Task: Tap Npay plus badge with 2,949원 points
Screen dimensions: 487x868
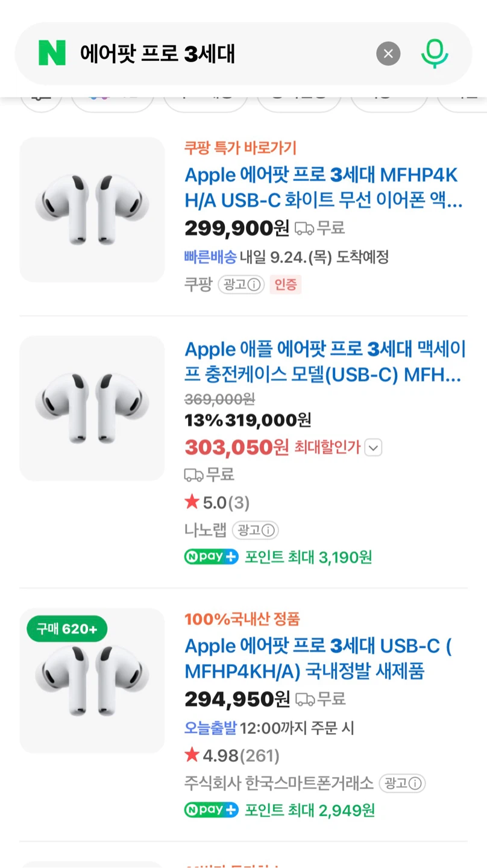Action: [x=211, y=810]
